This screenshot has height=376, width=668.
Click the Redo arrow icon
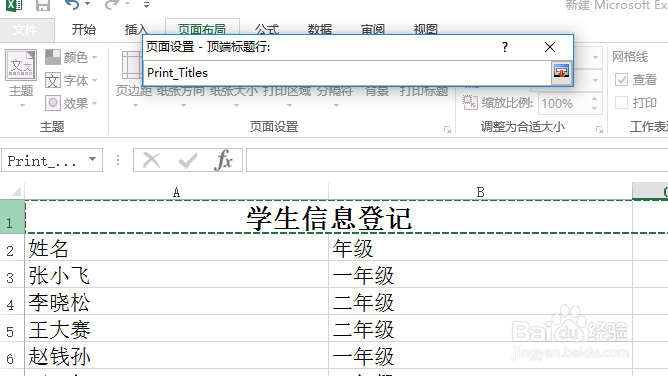click(112, 5)
